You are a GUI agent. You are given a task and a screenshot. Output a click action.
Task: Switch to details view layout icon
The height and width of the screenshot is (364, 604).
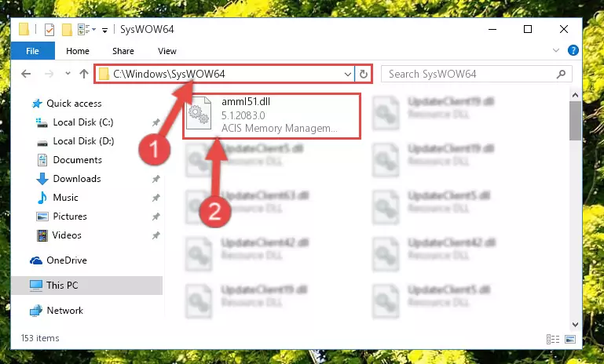553,339
